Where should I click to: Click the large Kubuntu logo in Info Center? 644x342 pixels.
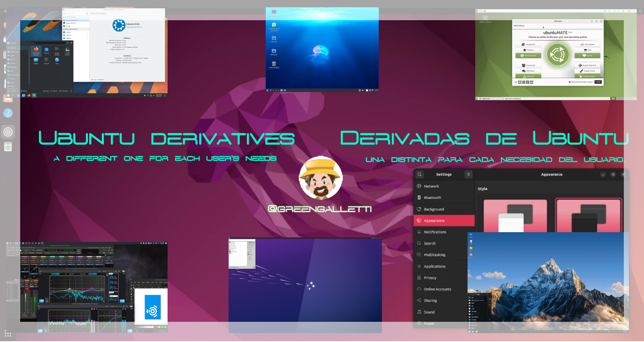(119, 25)
